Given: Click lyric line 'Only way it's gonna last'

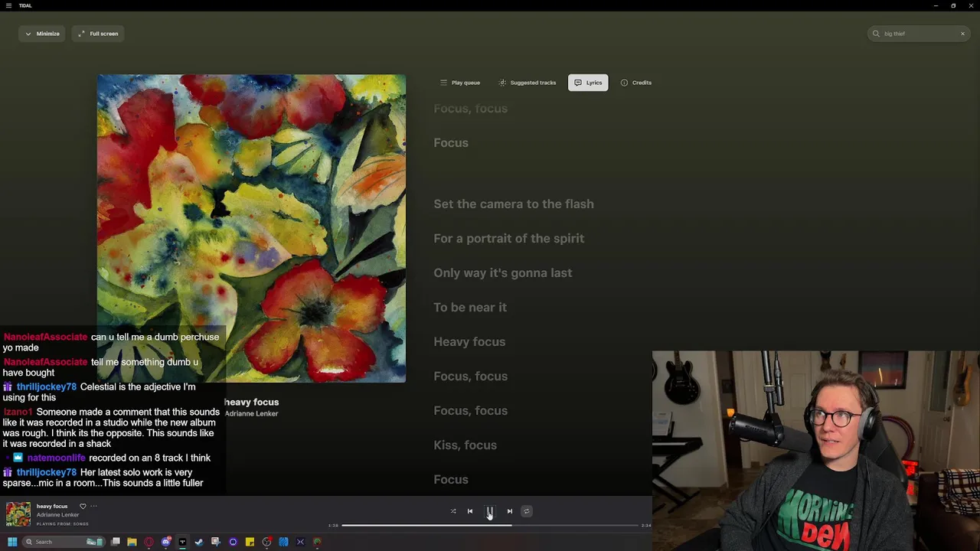Looking at the screenshot, I should click(x=503, y=273).
